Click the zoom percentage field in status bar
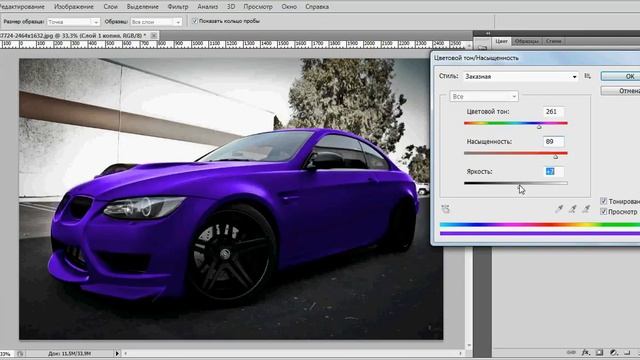 [x=6, y=354]
